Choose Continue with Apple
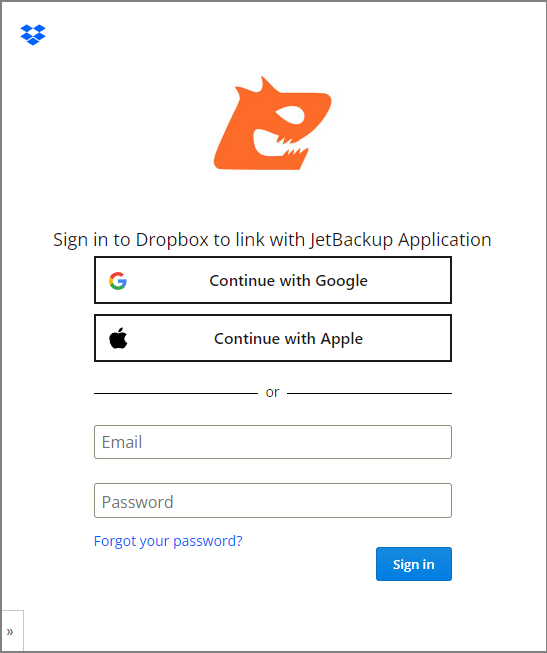 (x=273, y=338)
